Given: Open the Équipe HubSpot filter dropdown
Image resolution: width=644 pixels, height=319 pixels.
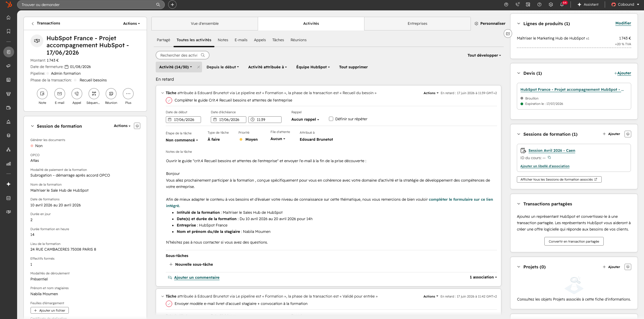Looking at the screenshot, I should [x=313, y=67].
